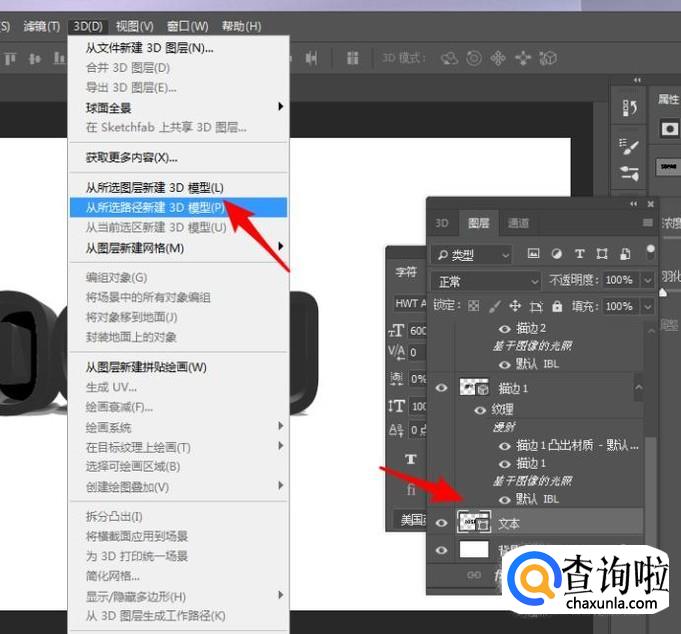Viewport: 681px width, 634px height.
Task: Open the Brush settings panel icon
Action: click(x=630, y=147)
